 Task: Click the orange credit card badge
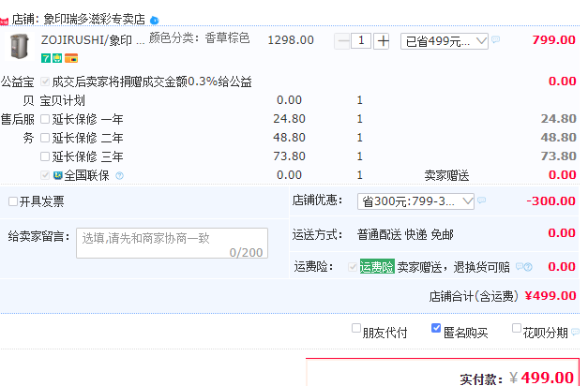[71, 58]
